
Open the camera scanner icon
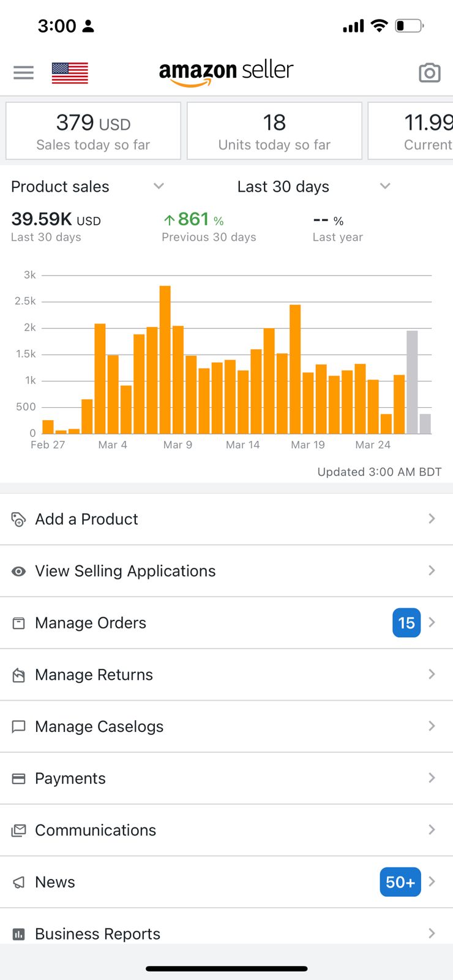(429, 73)
